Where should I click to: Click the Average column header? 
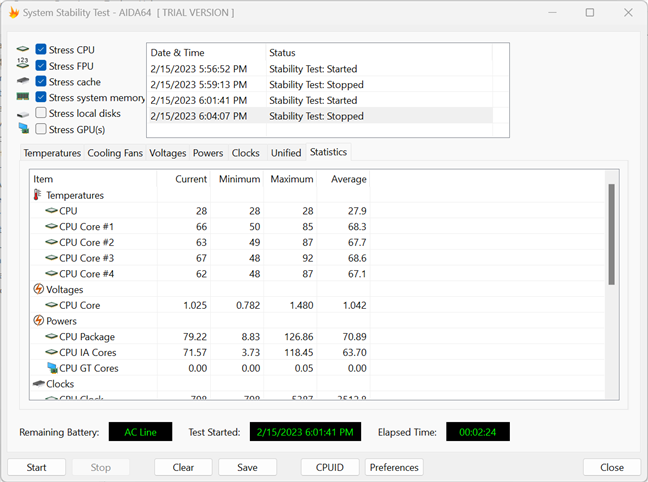pyautogui.click(x=343, y=179)
